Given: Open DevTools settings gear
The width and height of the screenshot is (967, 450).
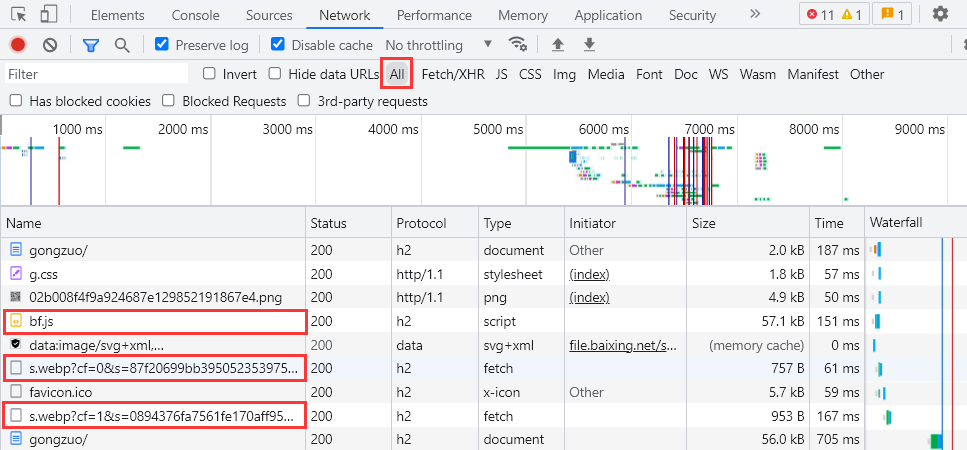Looking at the screenshot, I should pos(940,15).
